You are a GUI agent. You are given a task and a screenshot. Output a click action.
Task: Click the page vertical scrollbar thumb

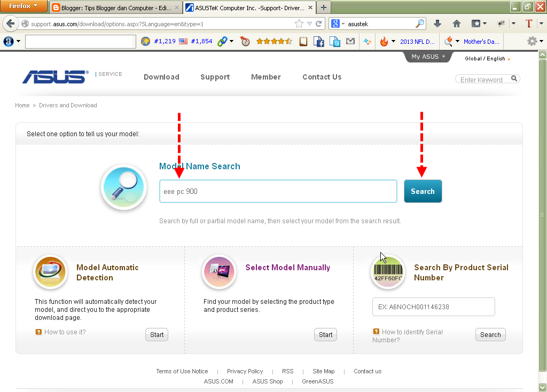click(543, 215)
